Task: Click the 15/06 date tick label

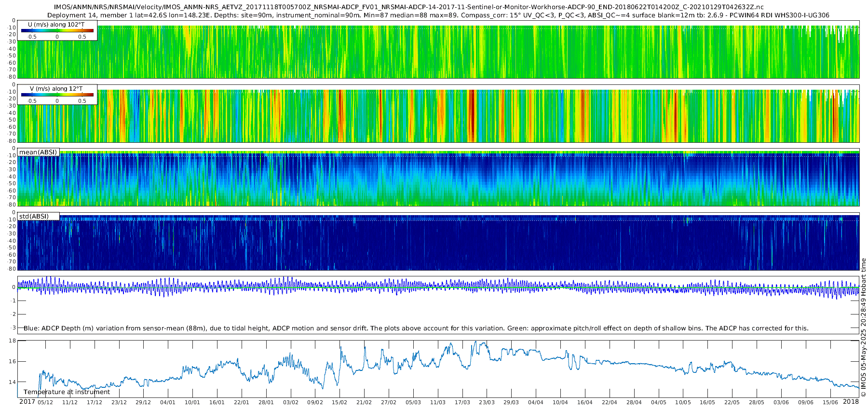Action: (830, 402)
